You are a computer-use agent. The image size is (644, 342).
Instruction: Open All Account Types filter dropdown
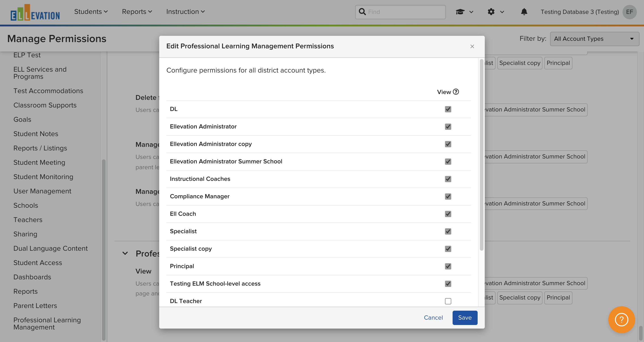point(594,39)
